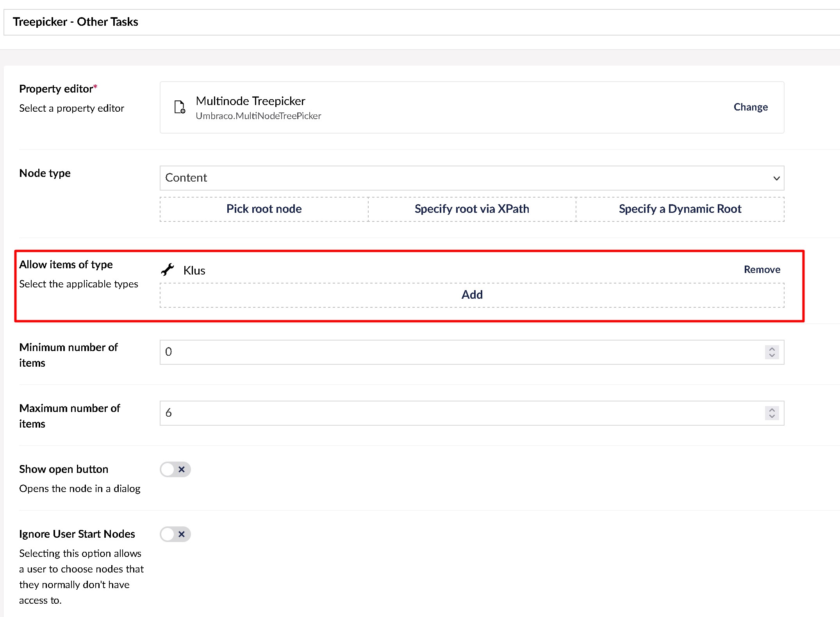Click the wrench icon next to Klus
The height and width of the screenshot is (617, 840).
(x=168, y=269)
